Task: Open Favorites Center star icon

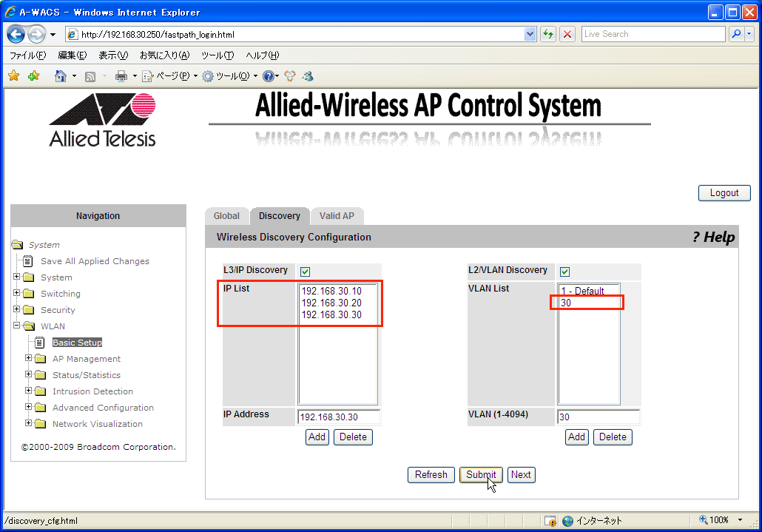Action: 13,75
